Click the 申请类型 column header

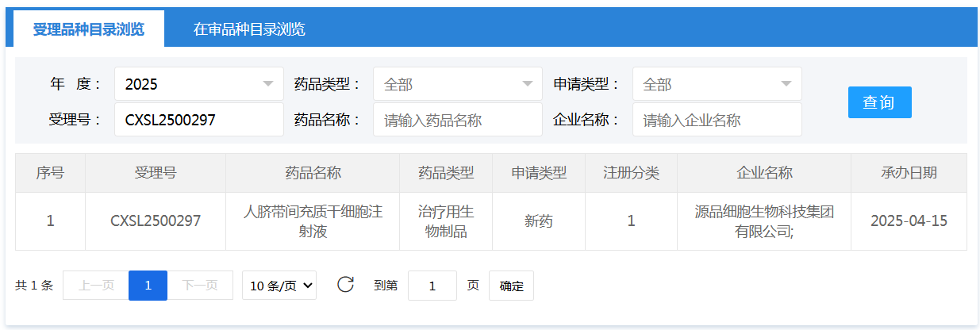click(x=539, y=173)
